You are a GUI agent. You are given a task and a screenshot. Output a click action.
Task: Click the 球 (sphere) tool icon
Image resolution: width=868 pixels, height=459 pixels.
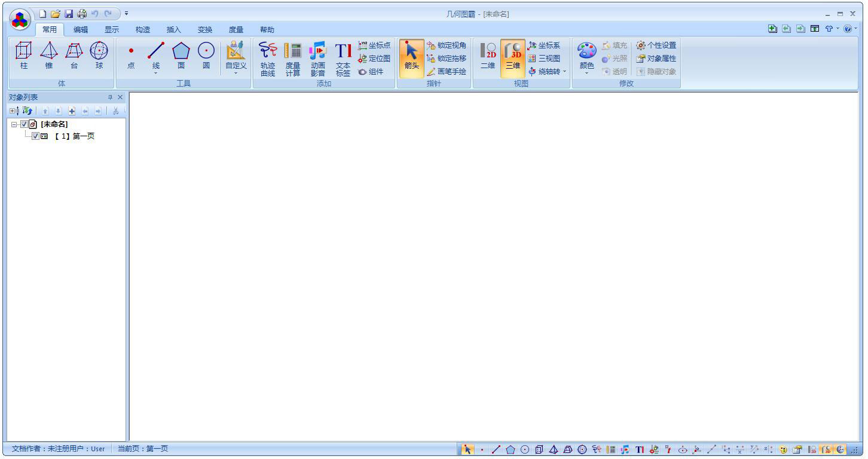[99, 56]
